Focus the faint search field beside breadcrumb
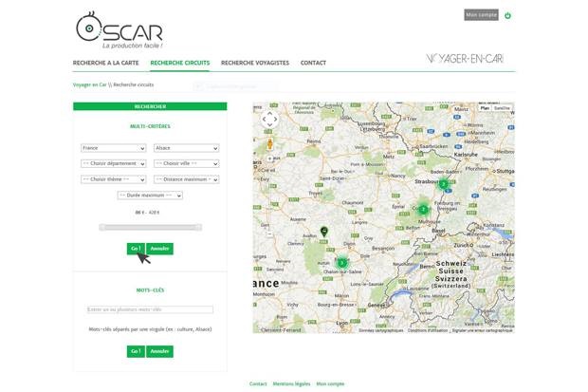The image size is (588, 392). click(x=236, y=86)
